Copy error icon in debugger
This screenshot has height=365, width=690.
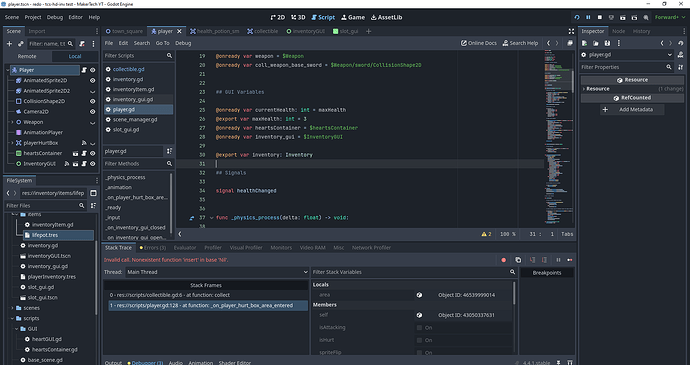coord(518,260)
